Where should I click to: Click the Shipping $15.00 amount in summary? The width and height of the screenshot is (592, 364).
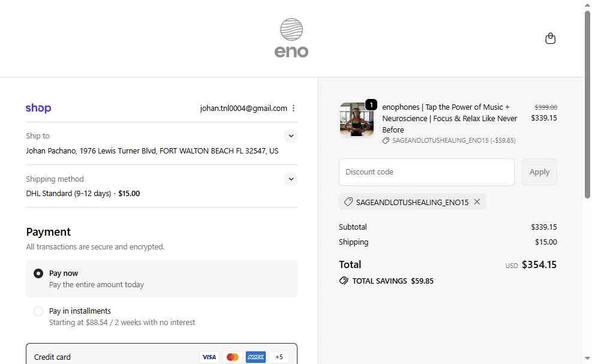546,242
